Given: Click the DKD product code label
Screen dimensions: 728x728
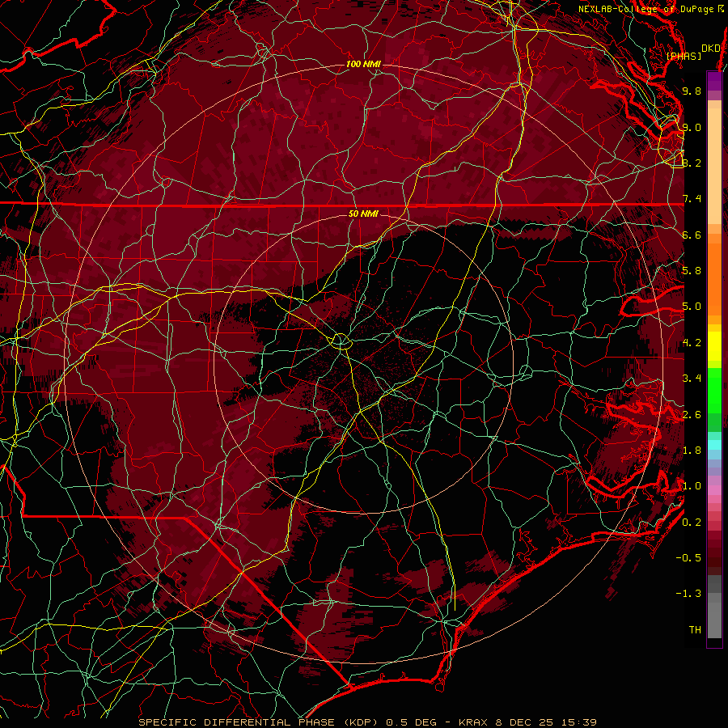Looking at the screenshot, I should [710, 49].
